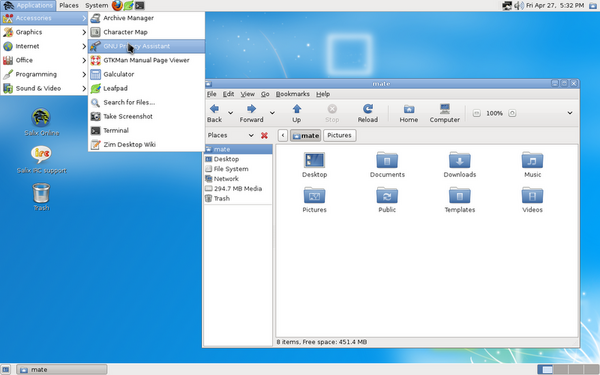Viewport: 600px width, 375px height.
Task: Select the Pictures folder icon
Action: pyautogui.click(x=314, y=200)
